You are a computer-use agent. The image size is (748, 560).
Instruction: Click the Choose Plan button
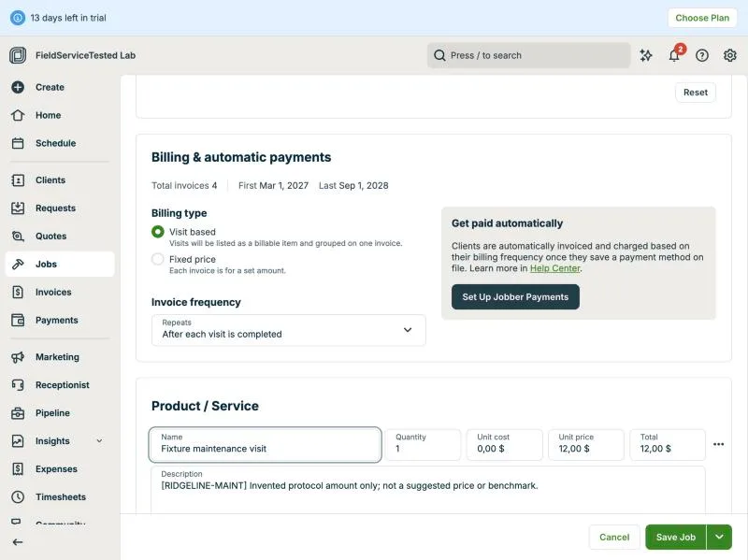tap(702, 18)
